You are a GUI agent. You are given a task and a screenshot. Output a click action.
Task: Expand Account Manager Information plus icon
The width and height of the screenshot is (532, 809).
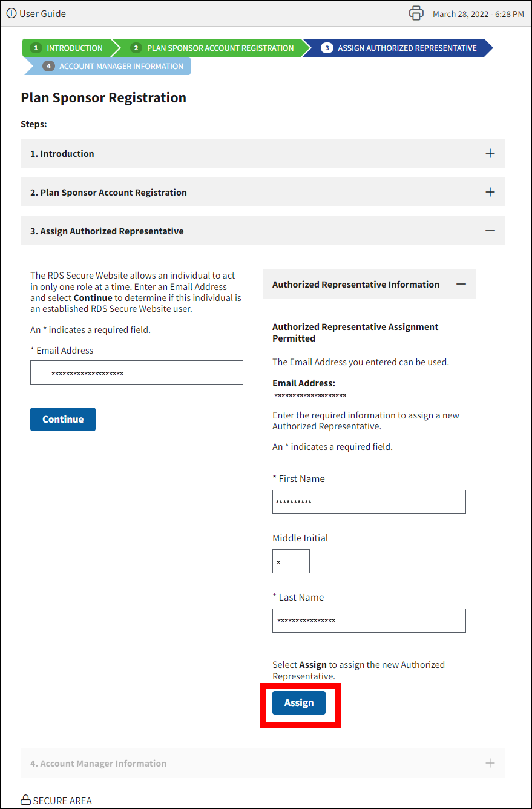tap(490, 763)
